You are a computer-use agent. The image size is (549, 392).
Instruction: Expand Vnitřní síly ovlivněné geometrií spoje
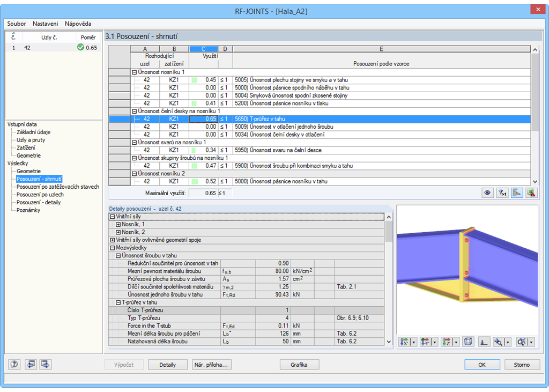pos(113,240)
